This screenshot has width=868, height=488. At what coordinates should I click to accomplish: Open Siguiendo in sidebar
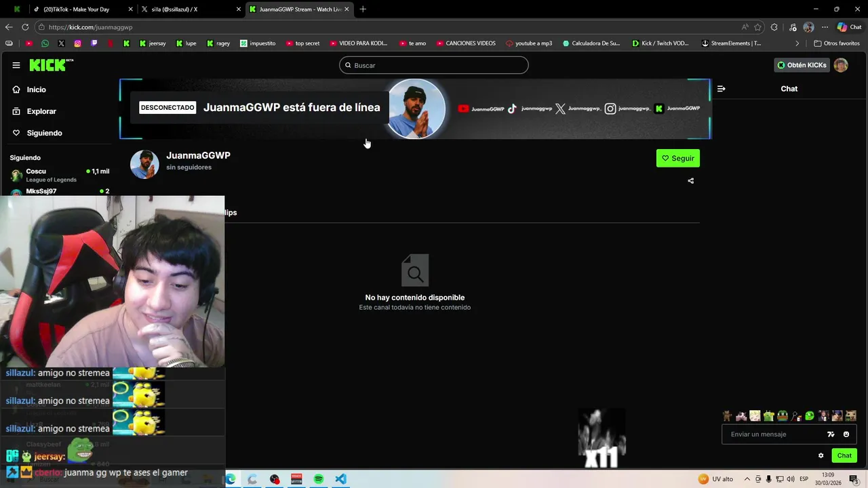click(x=44, y=133)
